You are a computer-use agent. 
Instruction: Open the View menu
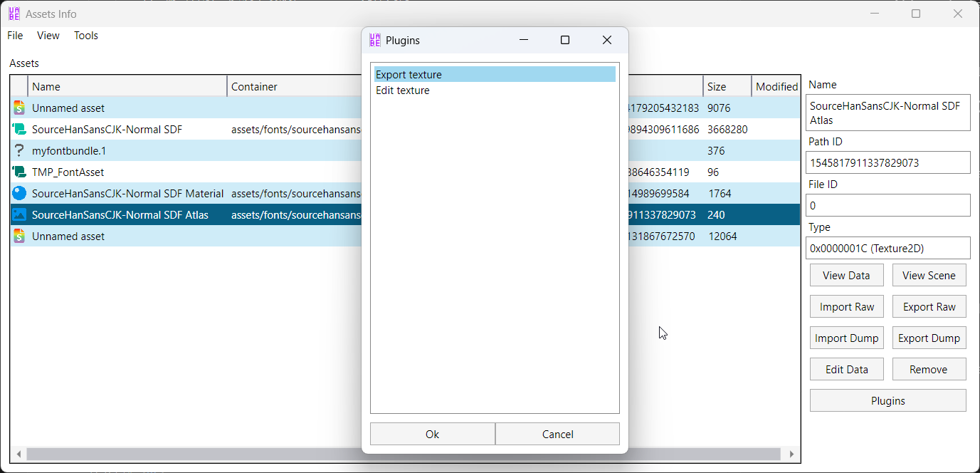pyautogui.click(x=48, y=36)
